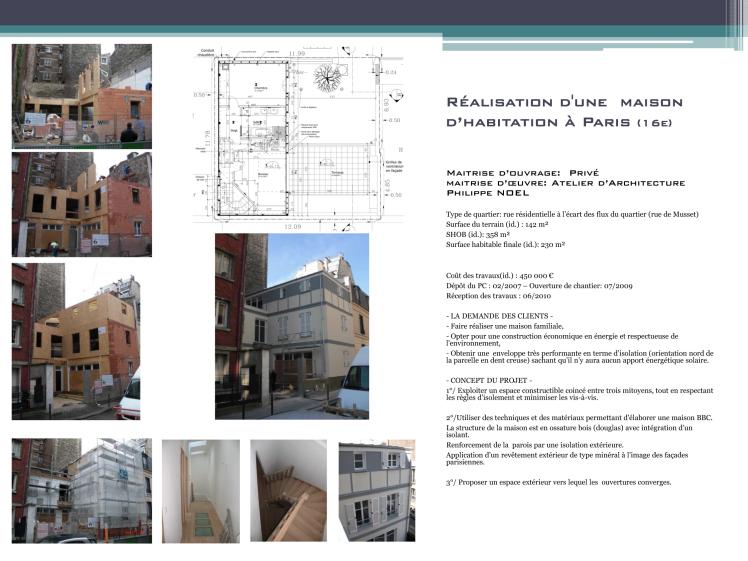The height and width of the screenshot is (561, 748).
Task: Open the interior corridor photo
Action: point(201,491)
